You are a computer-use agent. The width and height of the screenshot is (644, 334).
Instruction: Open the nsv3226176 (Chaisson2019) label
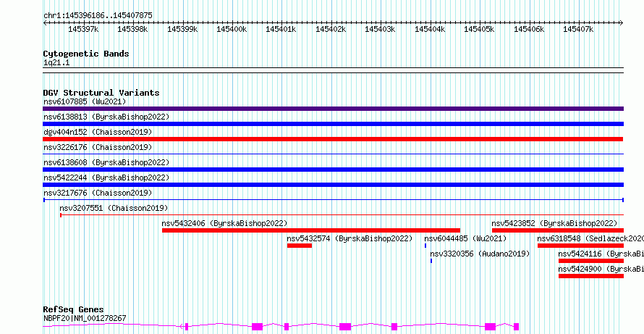(x=98, y=147)
